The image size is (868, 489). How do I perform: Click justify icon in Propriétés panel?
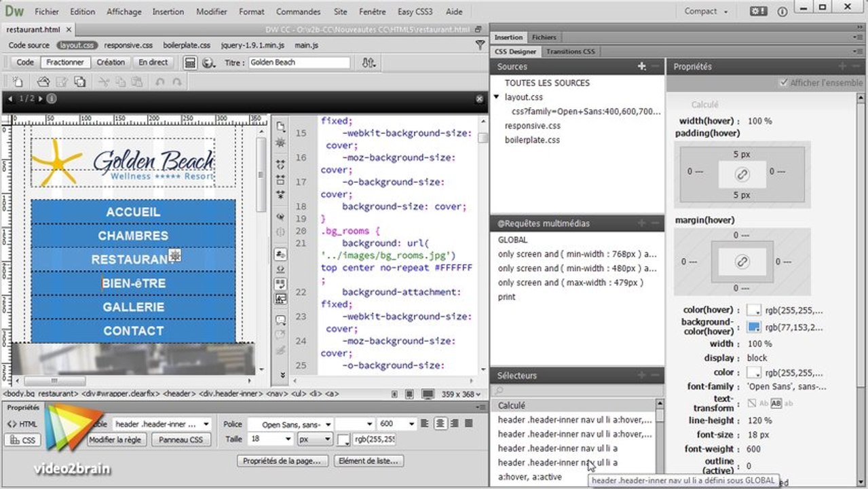(x=468, y=423)
